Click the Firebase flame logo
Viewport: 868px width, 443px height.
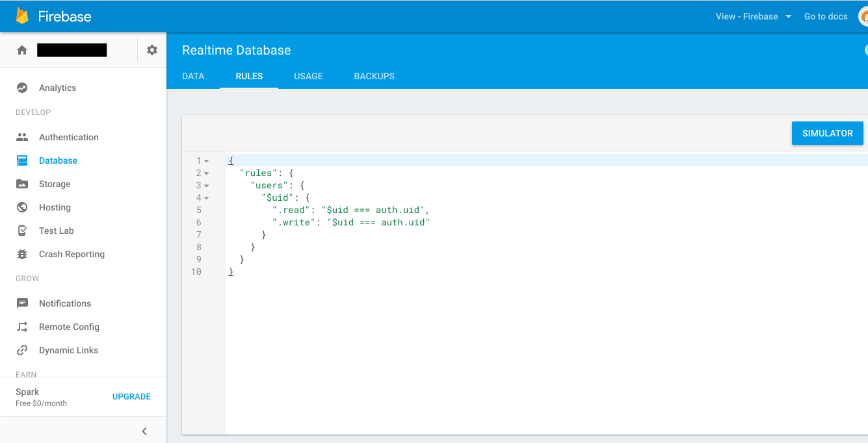pos(23,16)
